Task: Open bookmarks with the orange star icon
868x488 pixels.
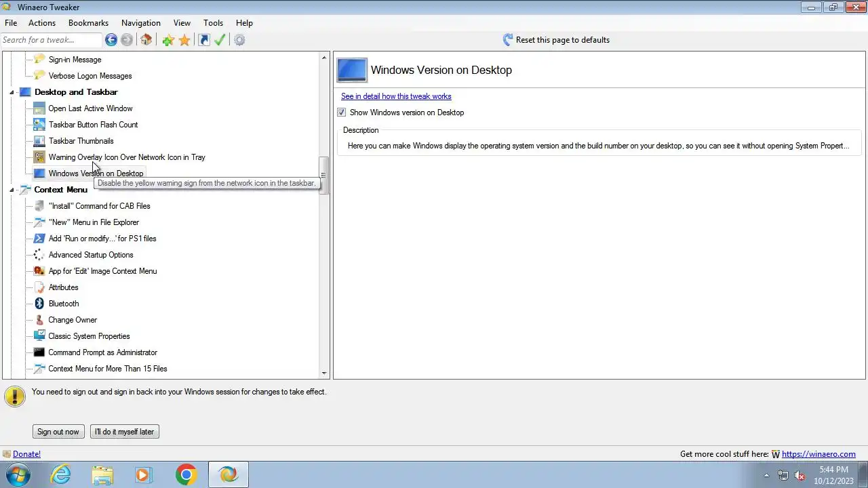Action: [x=184, y=40]
